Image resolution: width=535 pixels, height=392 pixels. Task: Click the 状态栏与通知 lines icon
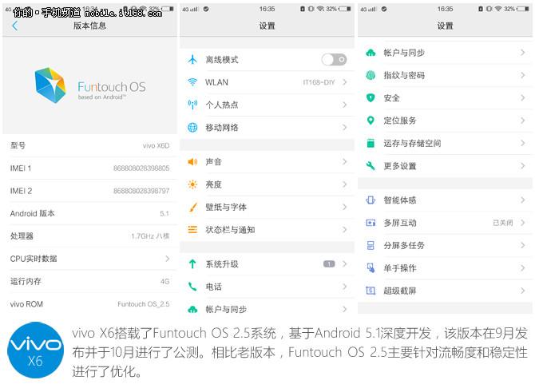192,230
